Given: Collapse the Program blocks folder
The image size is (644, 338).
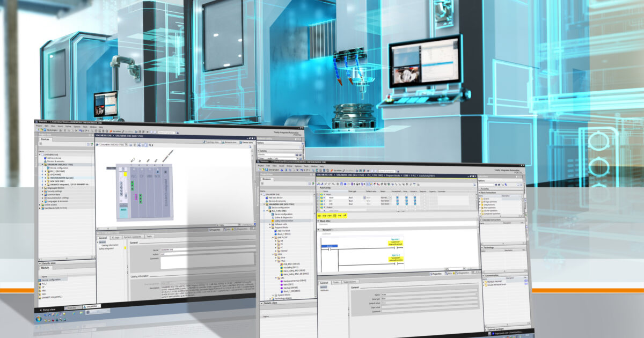Looking at the screenshot, I should click(x=269, y=227).
